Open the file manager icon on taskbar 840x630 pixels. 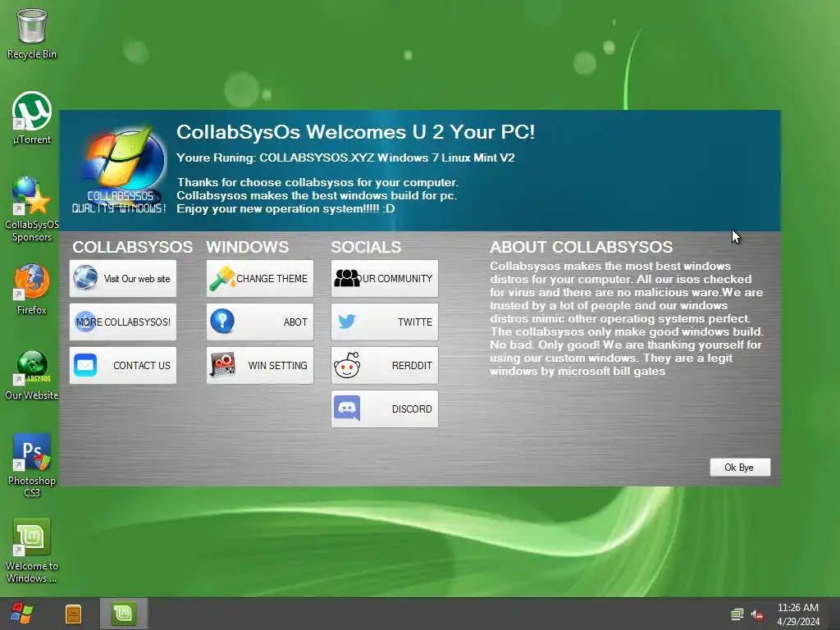(x=73, y=614)
